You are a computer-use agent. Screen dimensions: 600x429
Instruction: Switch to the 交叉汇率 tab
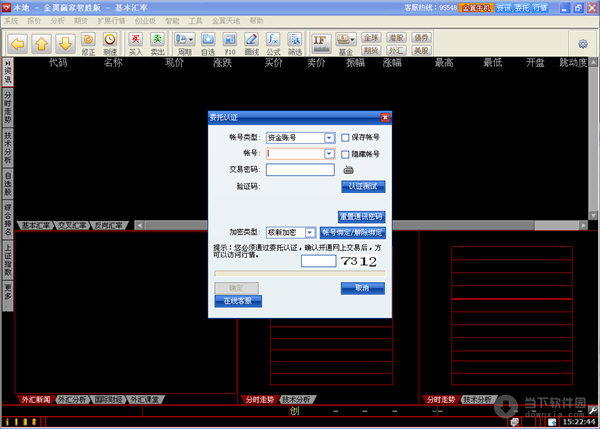72,225
